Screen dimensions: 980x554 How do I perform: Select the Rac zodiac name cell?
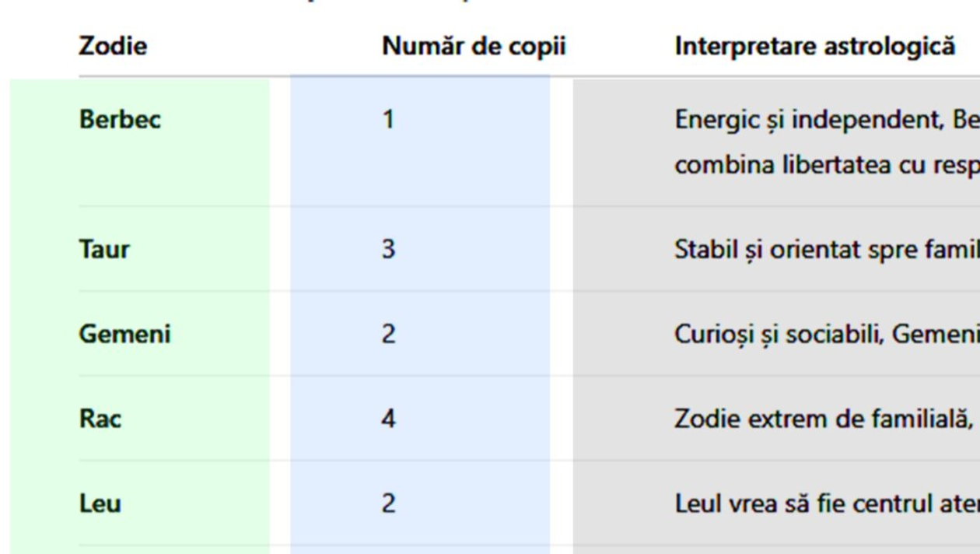click(x=100, y=419)
